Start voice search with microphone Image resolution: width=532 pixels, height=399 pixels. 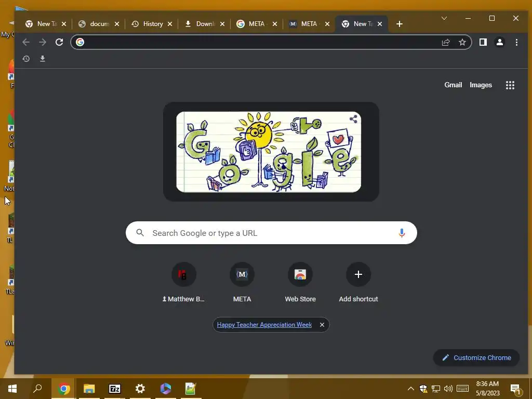402,233
